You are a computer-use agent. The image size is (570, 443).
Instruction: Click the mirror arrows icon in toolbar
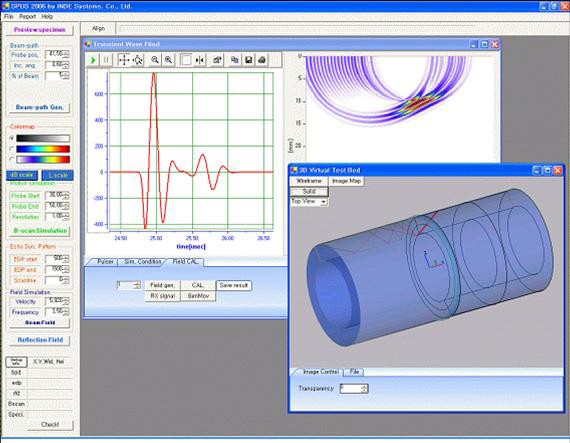point(200,60)
